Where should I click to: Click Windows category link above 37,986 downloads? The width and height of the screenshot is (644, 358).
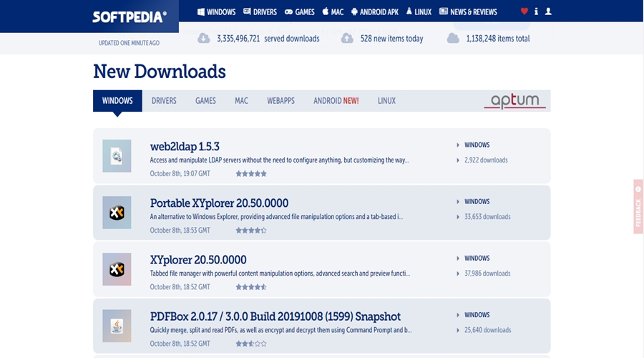477,258
